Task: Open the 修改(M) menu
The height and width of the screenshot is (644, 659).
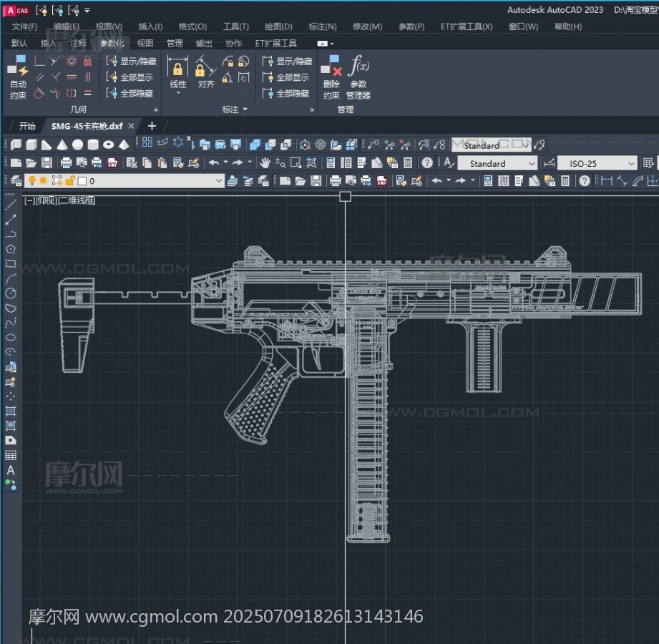Action: coord(367,26)
